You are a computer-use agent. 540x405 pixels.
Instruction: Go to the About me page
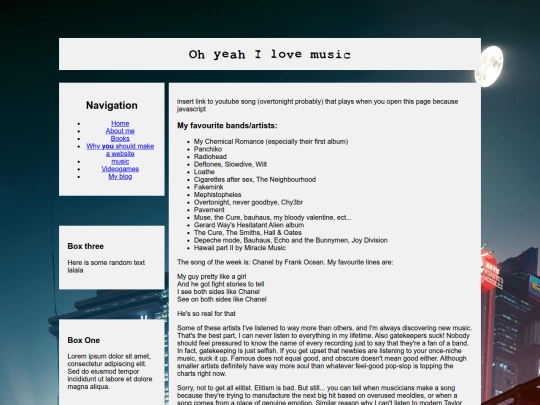pyautogui.click(x=120, y=131)
